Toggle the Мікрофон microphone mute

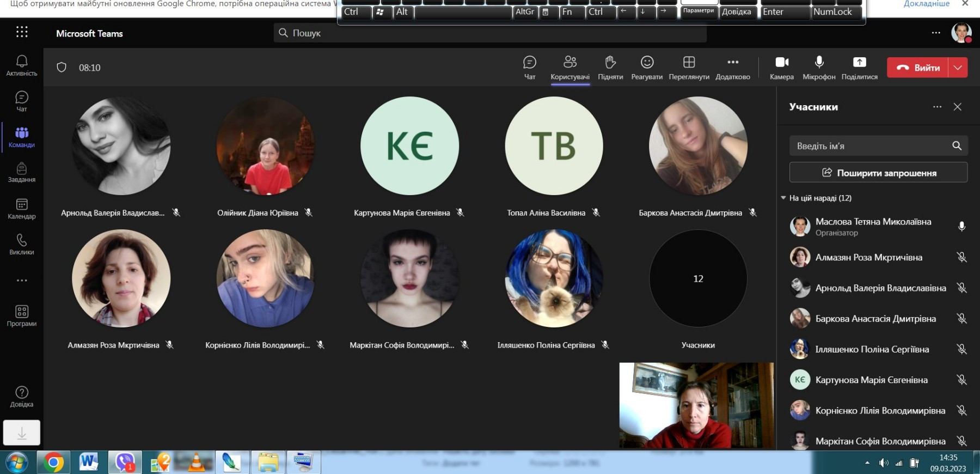[x=819, y=68]
